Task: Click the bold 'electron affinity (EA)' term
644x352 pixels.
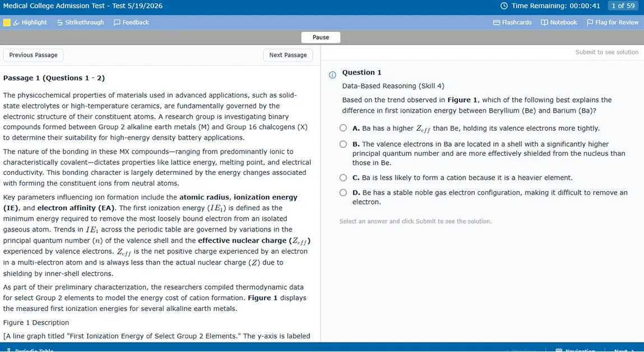Action: click(76, 208)
